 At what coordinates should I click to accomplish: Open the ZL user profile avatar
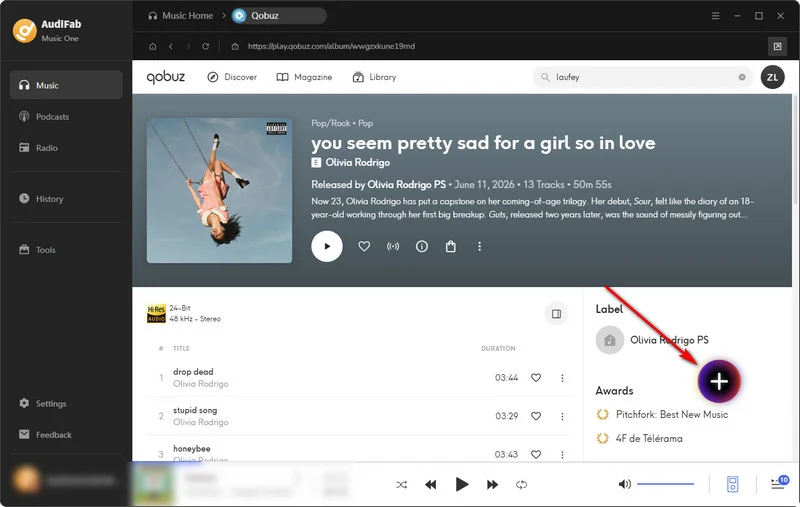(x=772, y=77)
